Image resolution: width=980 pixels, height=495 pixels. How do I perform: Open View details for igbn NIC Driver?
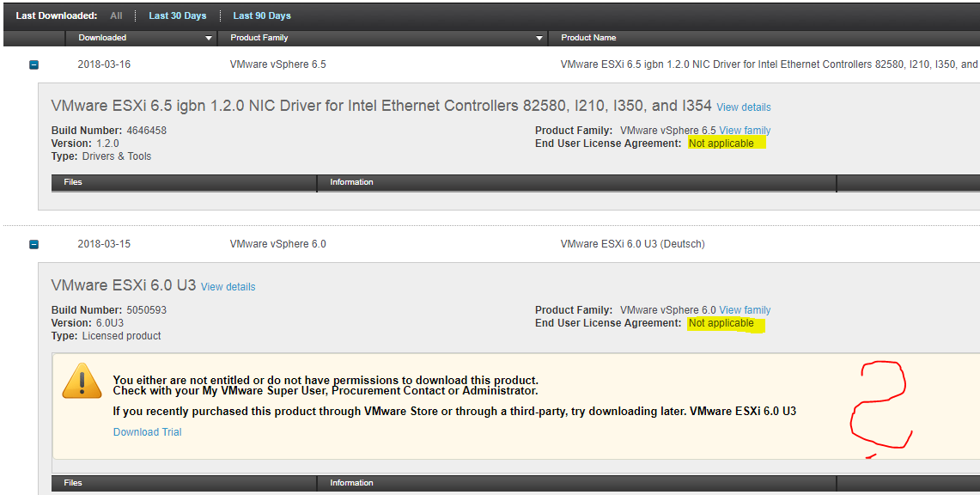coord(744,107)
